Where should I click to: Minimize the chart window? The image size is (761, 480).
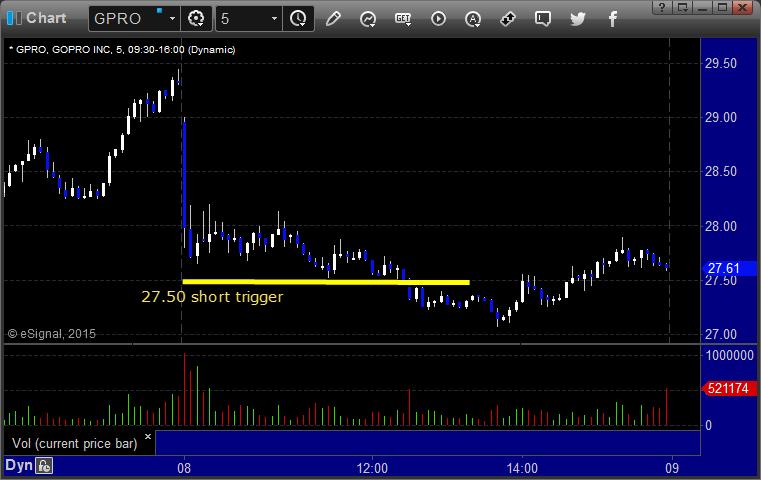[702, 7]
